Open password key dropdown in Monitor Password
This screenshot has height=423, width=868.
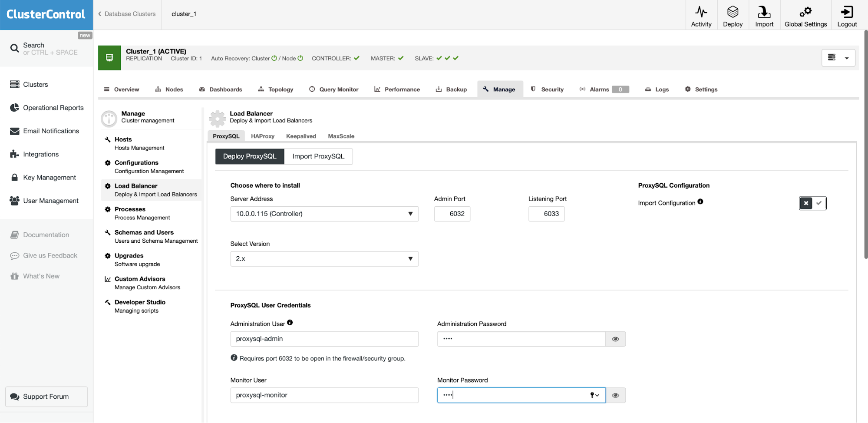pos(594,395)
